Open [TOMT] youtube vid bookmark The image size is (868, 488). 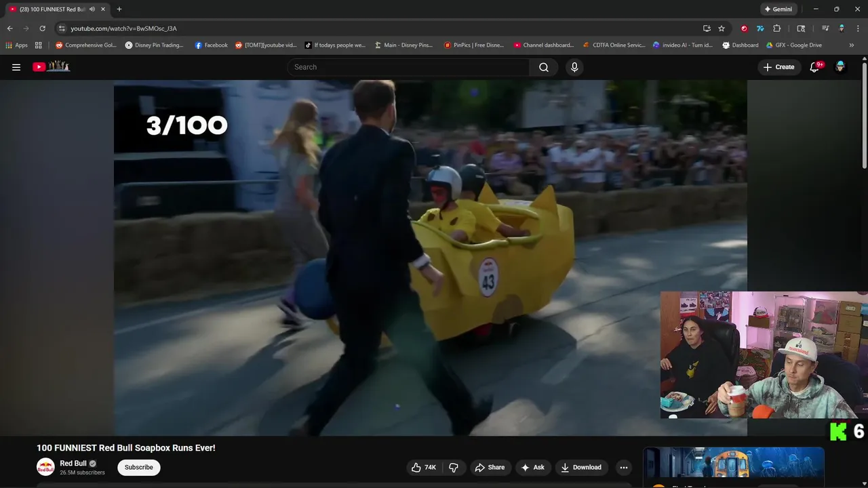click(267, 45)
